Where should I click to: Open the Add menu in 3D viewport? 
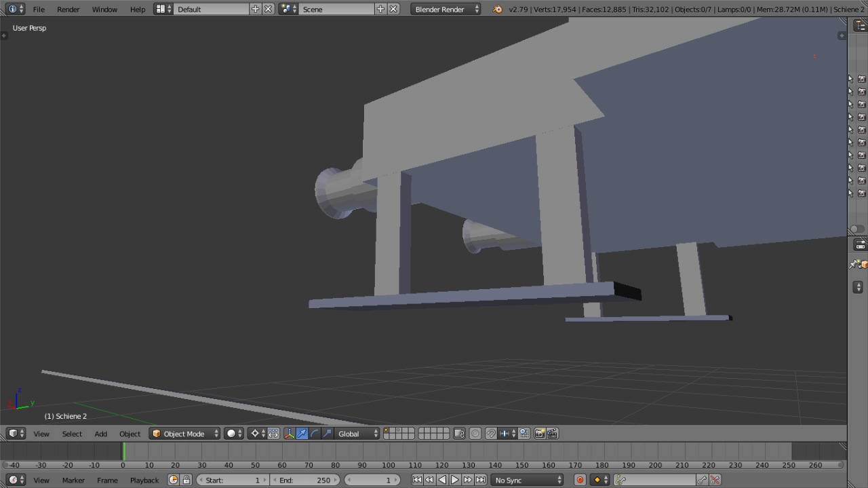[100, 434]
